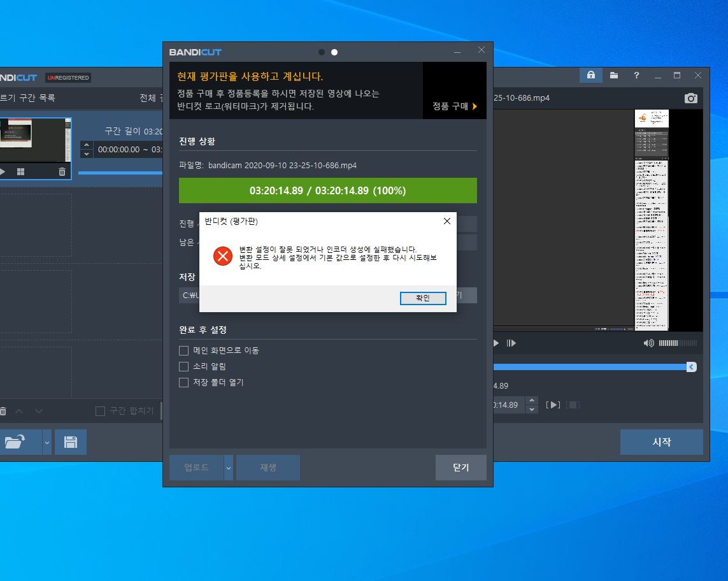Take a snapshot with the camera icon

point(691,98)
